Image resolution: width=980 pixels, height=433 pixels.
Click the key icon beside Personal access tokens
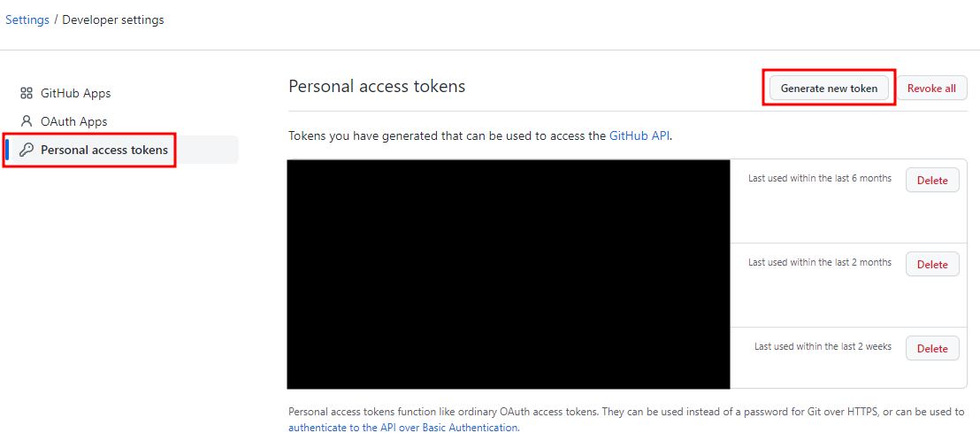pos(27,150)
